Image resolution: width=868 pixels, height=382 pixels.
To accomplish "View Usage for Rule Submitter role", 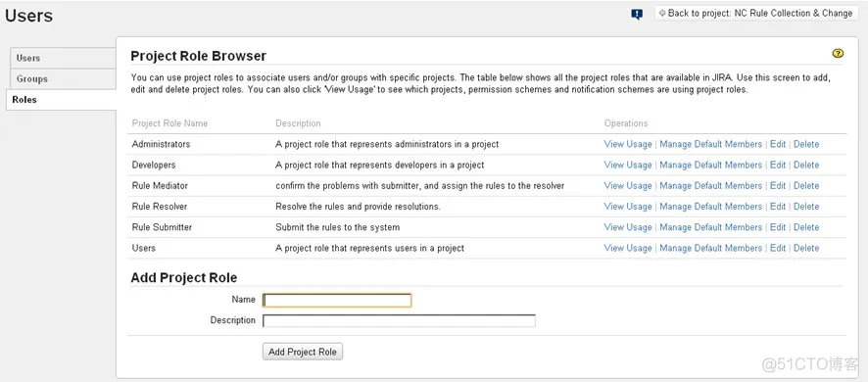I will 628,227.
